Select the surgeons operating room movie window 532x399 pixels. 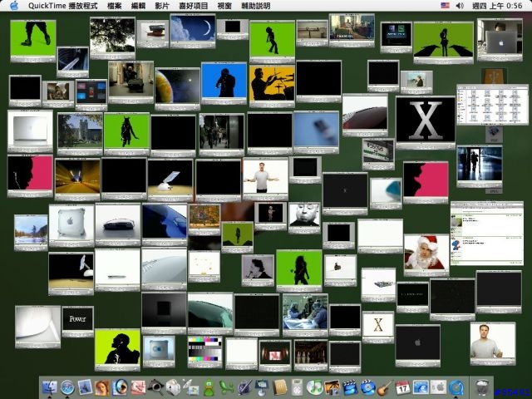pyautogui.click(x=305, y=315)
